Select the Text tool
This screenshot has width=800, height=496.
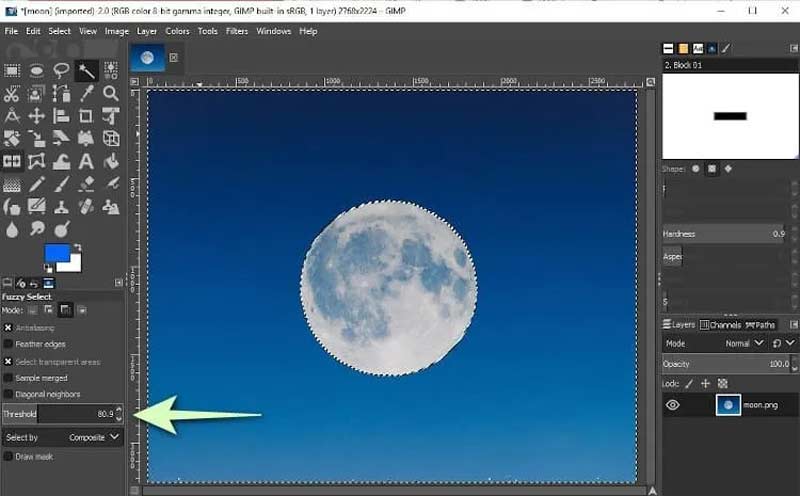click(x=86, y=161)
